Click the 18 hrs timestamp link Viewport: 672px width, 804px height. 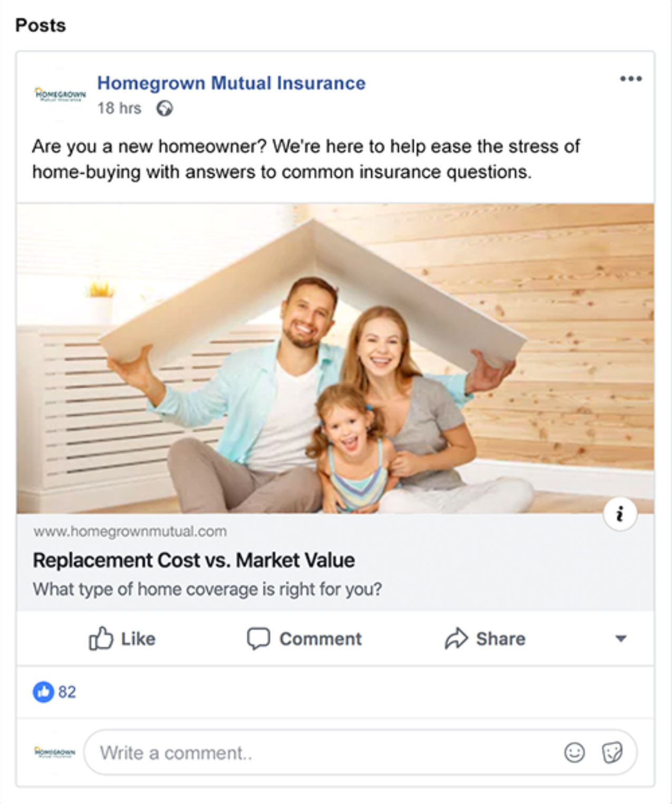pos(119,108)
